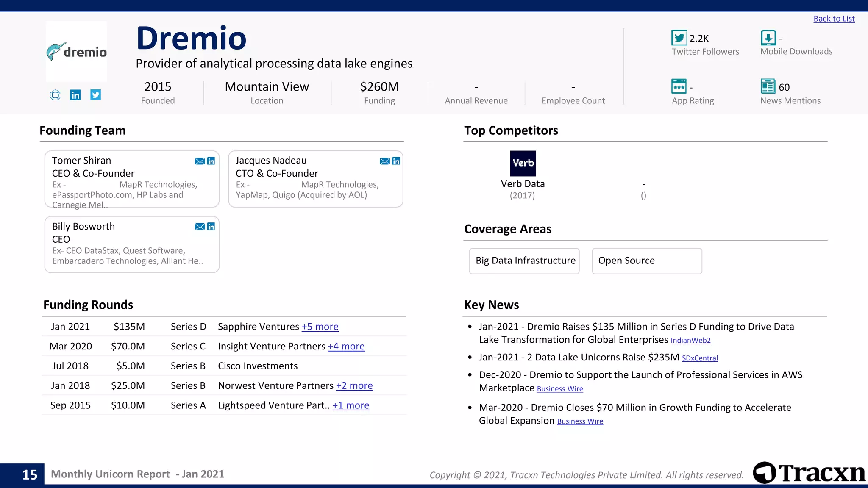
Task: Click the $10.0M funding amount
Action: click(128, 405)
